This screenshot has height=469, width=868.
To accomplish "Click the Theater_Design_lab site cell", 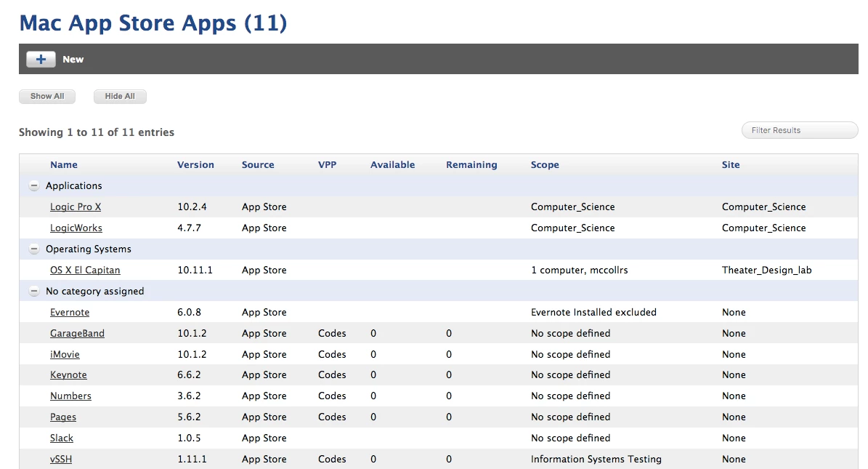I will coord(767,270).
